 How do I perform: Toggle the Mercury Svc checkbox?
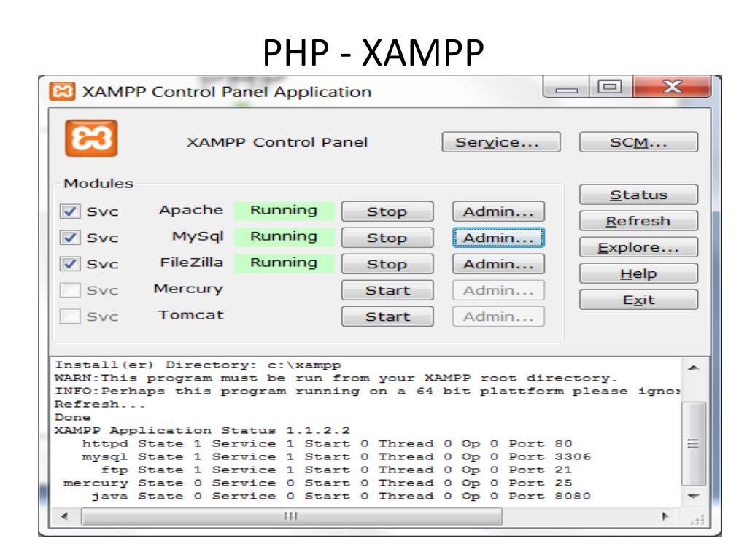click(x=70, y=289)
